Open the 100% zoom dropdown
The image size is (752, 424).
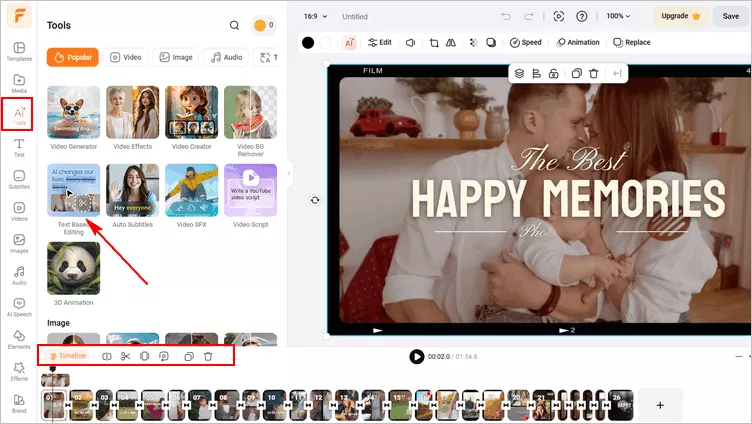(x=618, y=16)
